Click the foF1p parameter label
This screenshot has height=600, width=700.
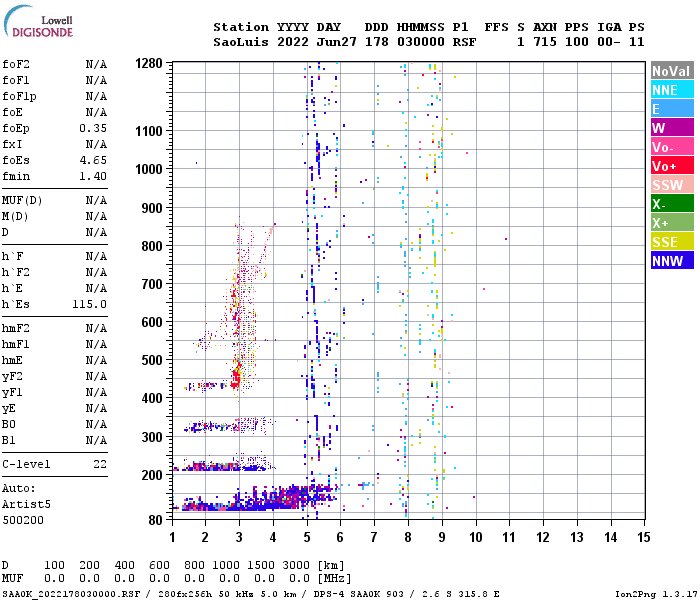(19, 96)
